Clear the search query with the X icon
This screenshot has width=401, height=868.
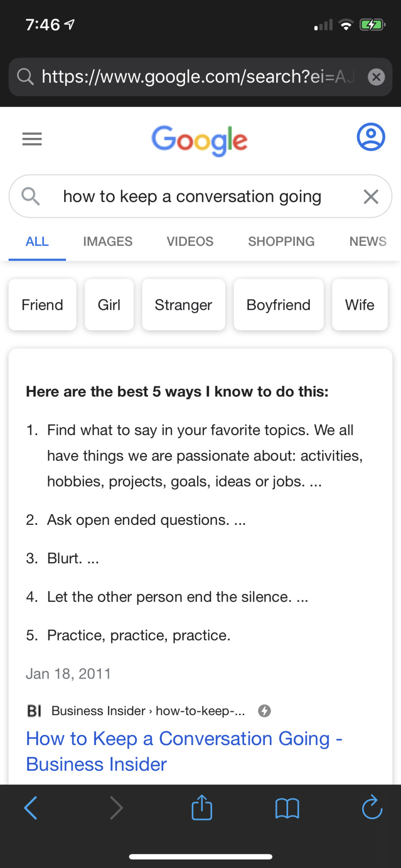coord(371,197)
